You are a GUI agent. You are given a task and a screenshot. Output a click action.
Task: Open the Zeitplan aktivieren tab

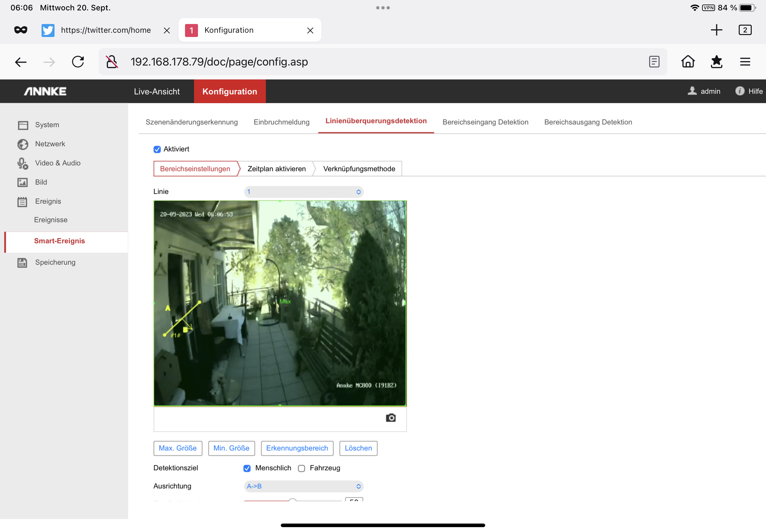coord(277,169)
